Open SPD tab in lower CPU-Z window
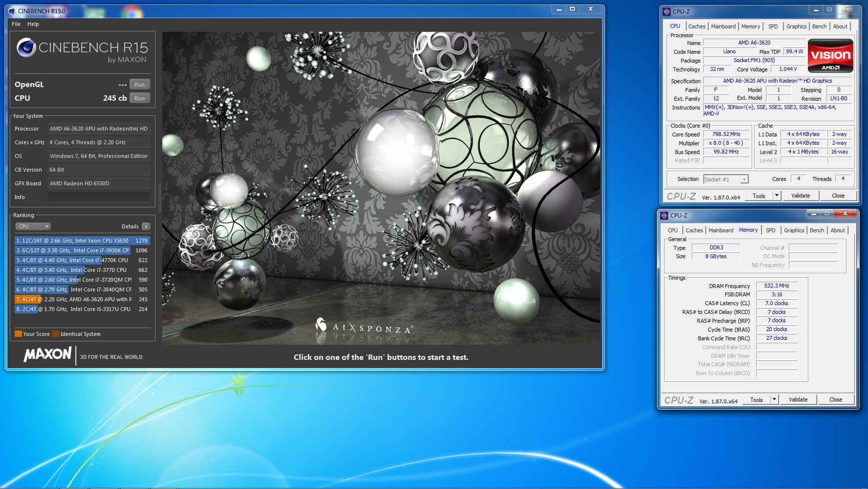This screenshot has width=868, height=489. coord(771,230)
